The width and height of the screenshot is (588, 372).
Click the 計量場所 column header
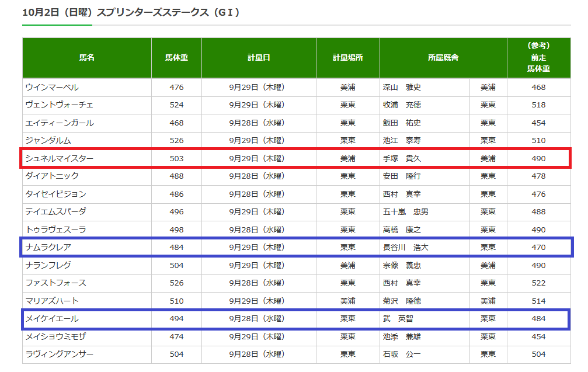(348, 58)
